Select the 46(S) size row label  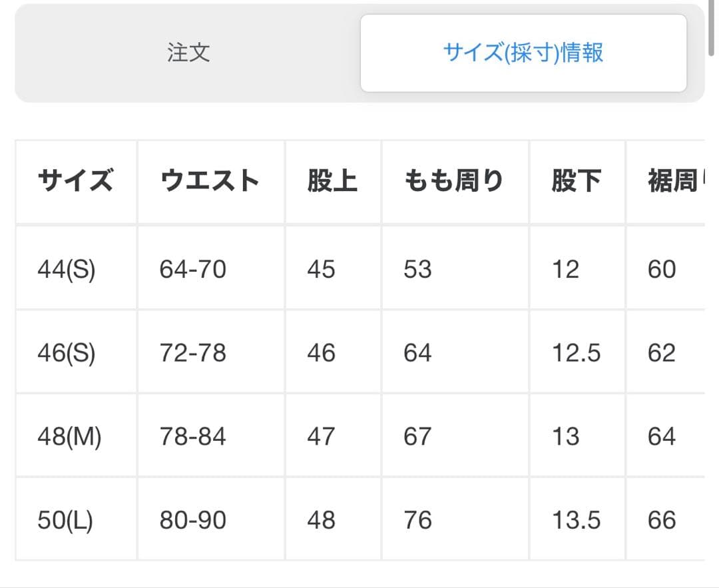coord(67,353)
